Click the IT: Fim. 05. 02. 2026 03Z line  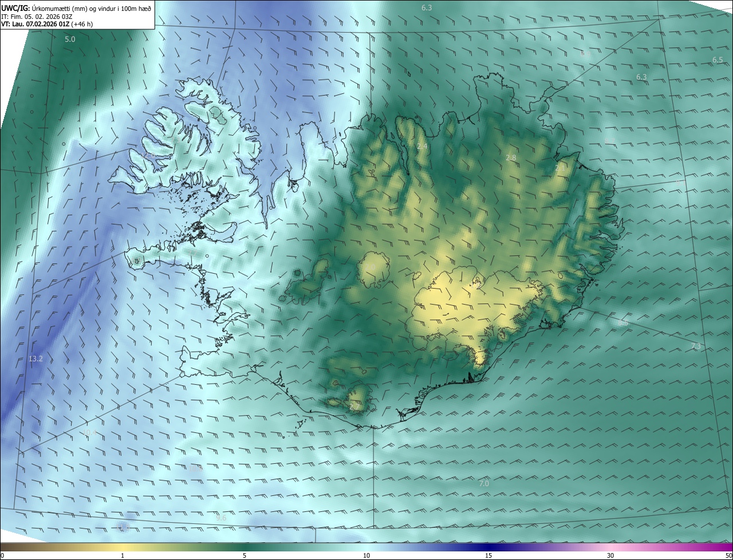(37, 17)
